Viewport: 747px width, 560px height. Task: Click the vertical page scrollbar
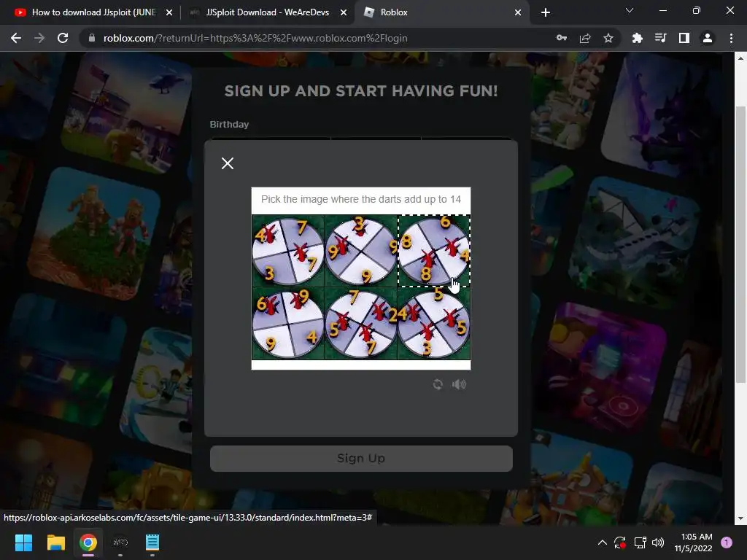point(740,244)
